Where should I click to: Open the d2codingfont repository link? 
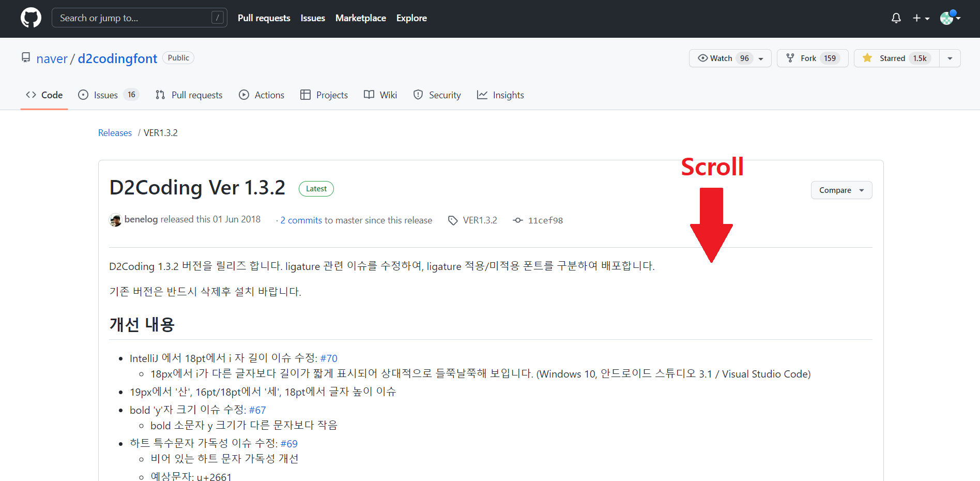117,58
